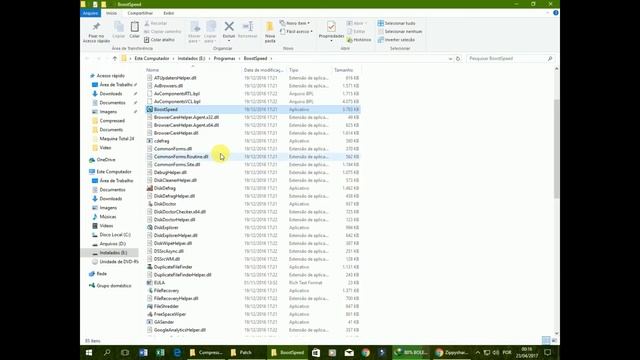Click Colar atalho in ribbon

pyautogui.click(x=159, y=40)
